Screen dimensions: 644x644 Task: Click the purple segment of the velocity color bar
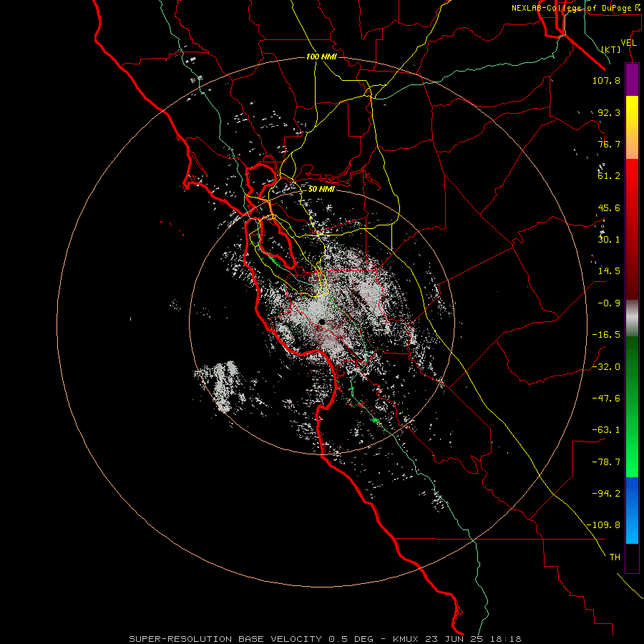(x=632, y=79)
